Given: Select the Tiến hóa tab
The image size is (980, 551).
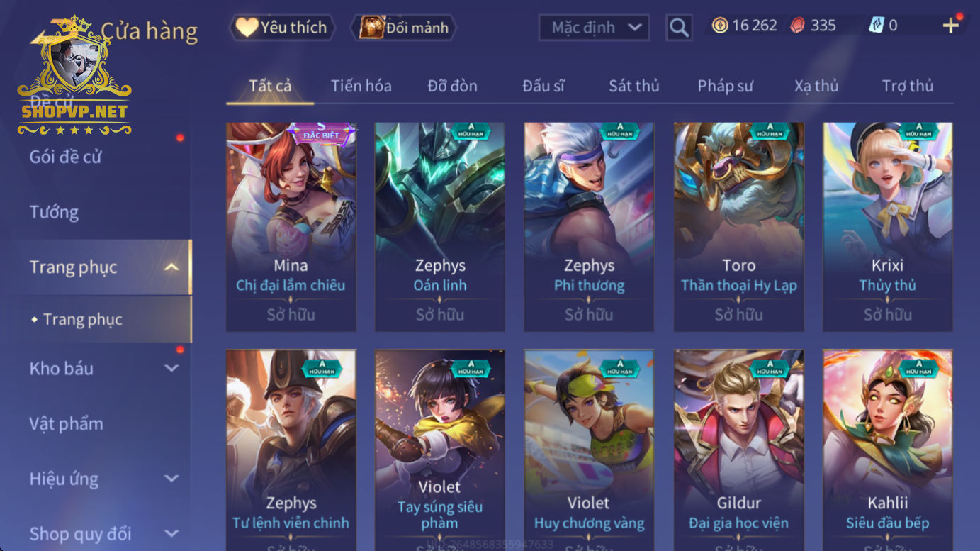Looking at the screenshot, I should coord(361,86).
